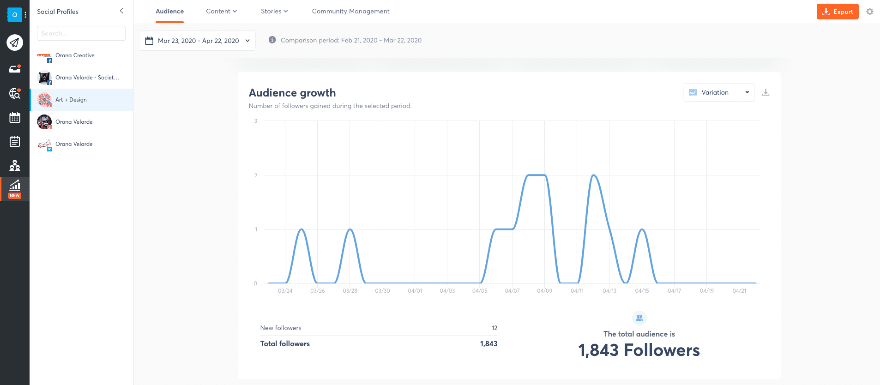Screen dimensions: 880x385
Task: Click the Total followers row label
Action: 285,343
